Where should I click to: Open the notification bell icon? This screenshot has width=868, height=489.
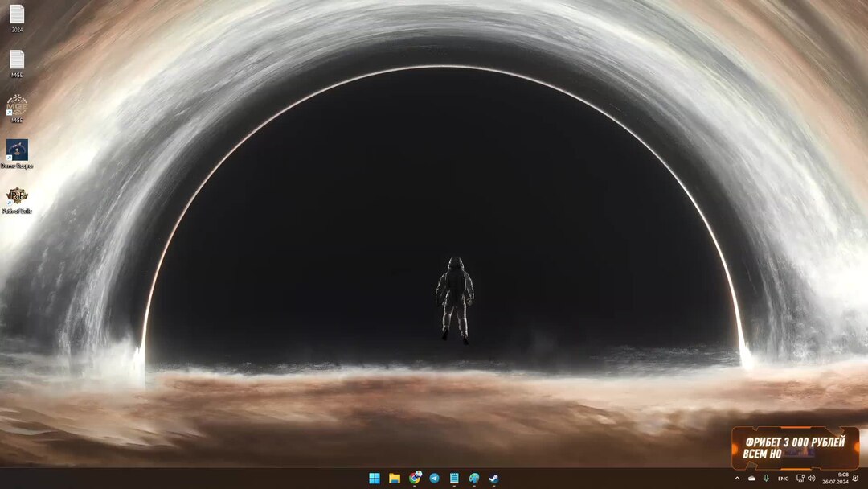tap(857, 478)
